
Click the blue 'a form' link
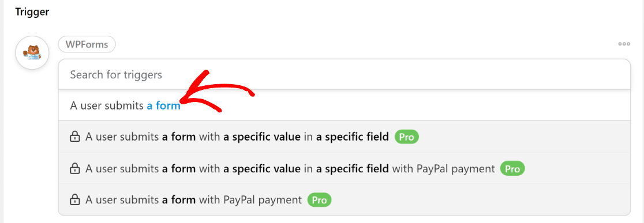163,105
